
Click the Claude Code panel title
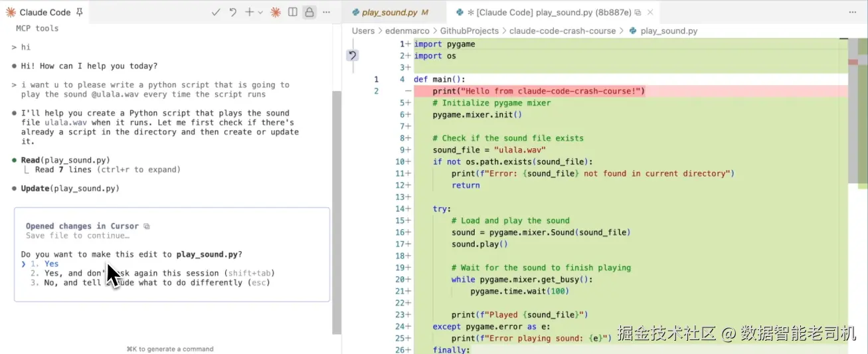tap(45, 12)
